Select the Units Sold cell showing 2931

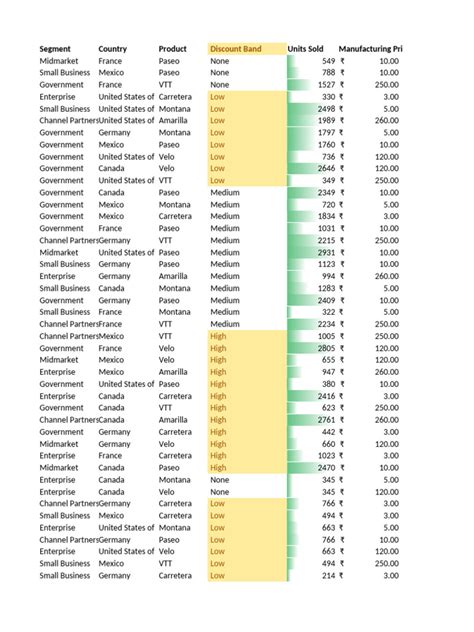coord(312,252)
